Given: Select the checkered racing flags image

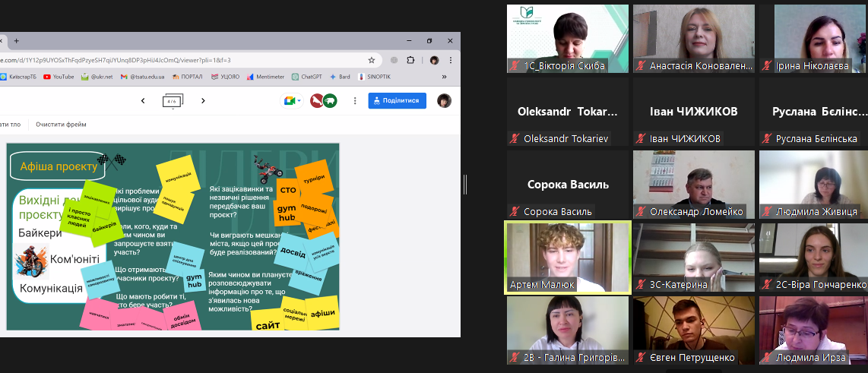Looking at the screenshot, I should coord(112,162).
